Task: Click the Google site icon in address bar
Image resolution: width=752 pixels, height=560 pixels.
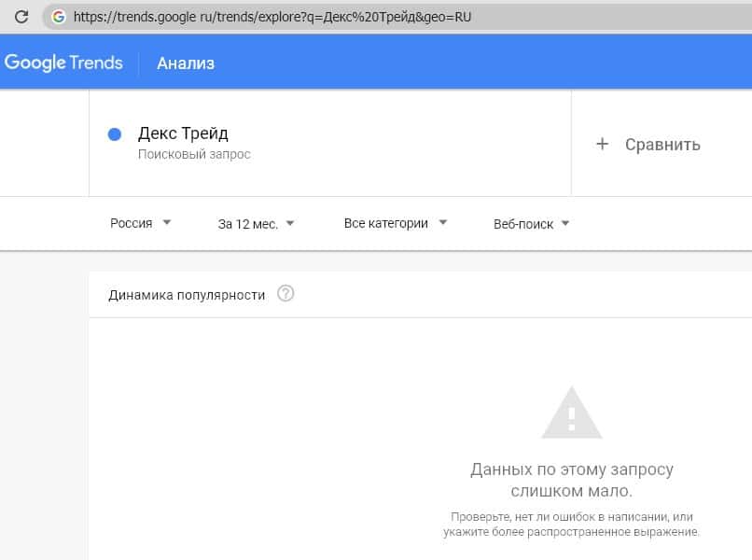Action: [x=59, y=17]
